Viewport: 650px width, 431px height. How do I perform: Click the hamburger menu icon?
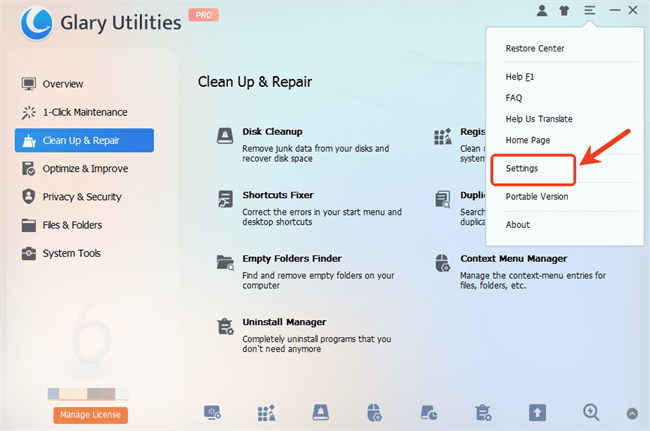pos(590,11)
